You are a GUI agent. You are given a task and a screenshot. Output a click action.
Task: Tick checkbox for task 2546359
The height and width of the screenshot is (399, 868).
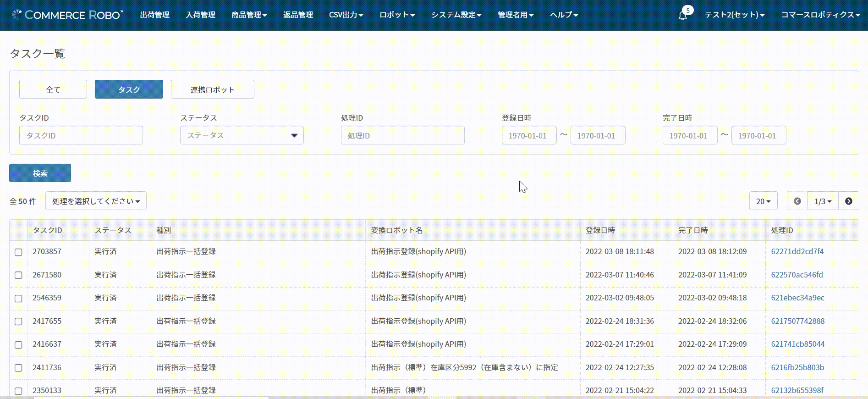coord(18,298)
